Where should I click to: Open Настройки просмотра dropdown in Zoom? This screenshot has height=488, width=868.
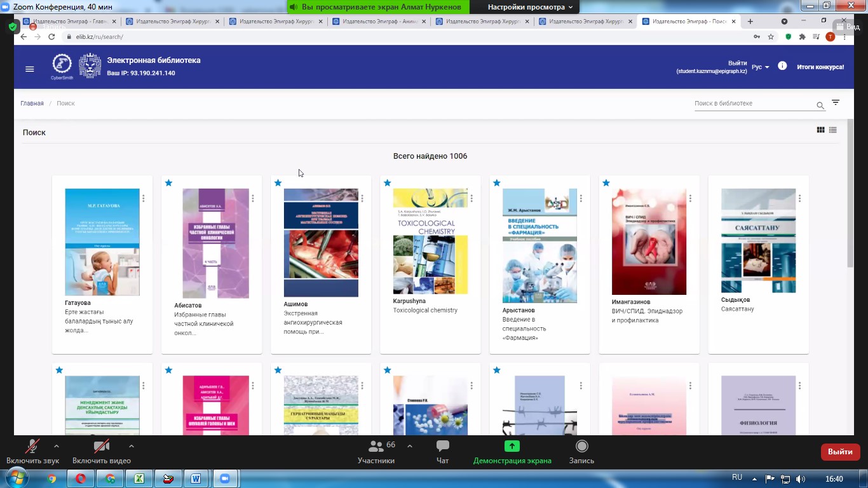tap(529, 7)
